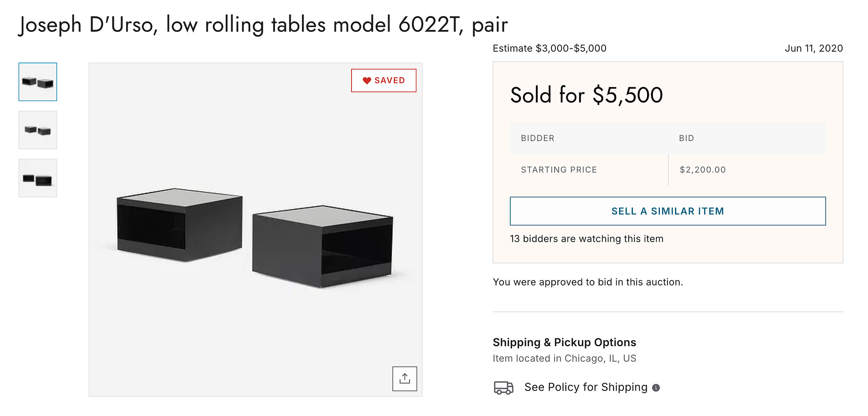Click the Sold for $5,500 heading
This screenshot has height=416, width=868.
[x=586, y=95]
